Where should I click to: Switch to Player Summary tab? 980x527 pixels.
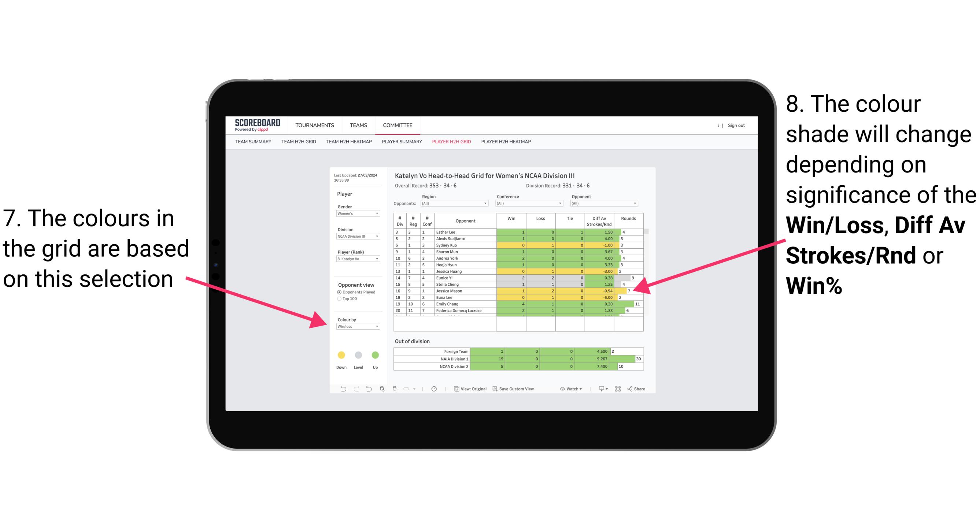pos(402,144)
